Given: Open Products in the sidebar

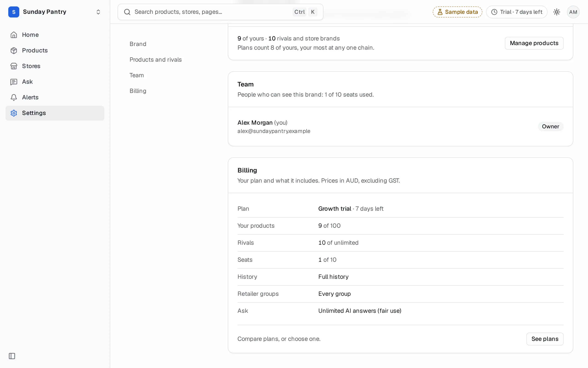Looking at the screenshot, I should tap(55, 50).
